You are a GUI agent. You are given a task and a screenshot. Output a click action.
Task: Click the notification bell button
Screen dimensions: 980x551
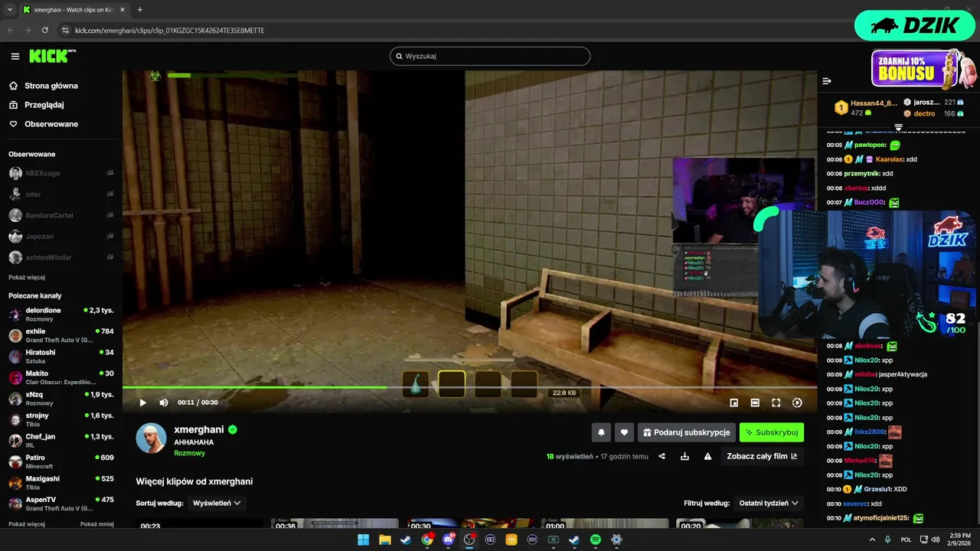click(601, 432)
